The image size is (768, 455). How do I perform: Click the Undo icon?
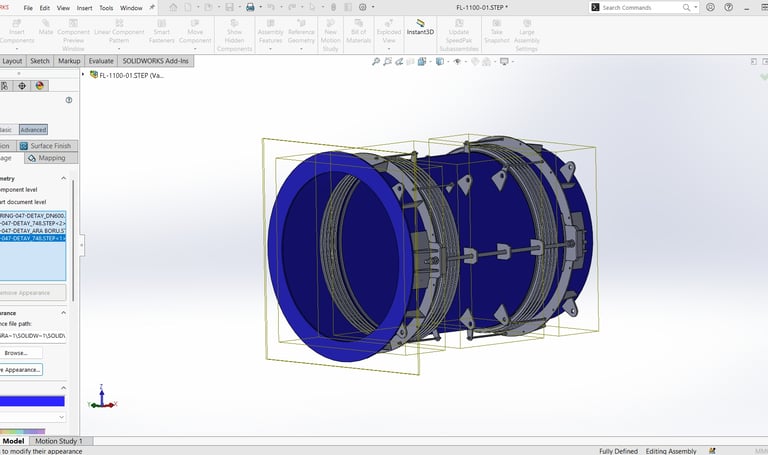click(x=271, y=7)
